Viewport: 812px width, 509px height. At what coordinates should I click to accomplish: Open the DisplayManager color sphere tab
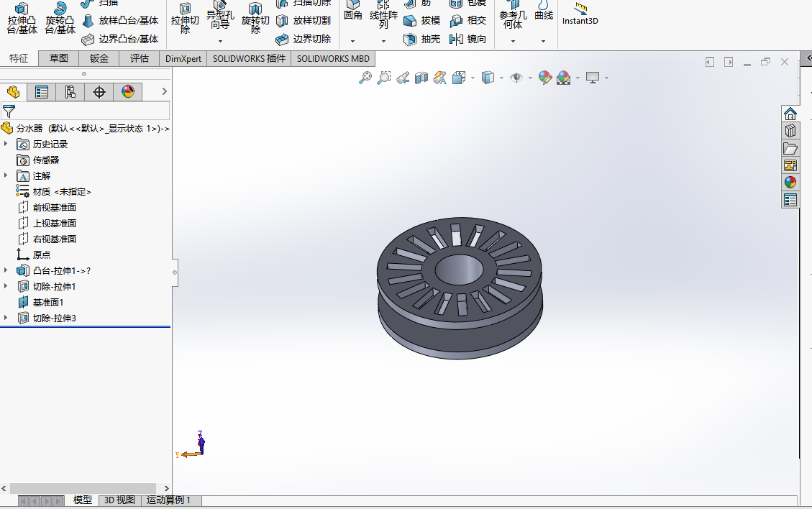tap(128, 92)
